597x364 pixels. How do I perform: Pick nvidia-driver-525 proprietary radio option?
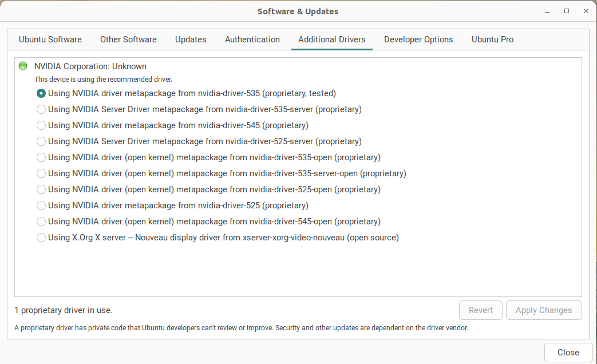41,205
